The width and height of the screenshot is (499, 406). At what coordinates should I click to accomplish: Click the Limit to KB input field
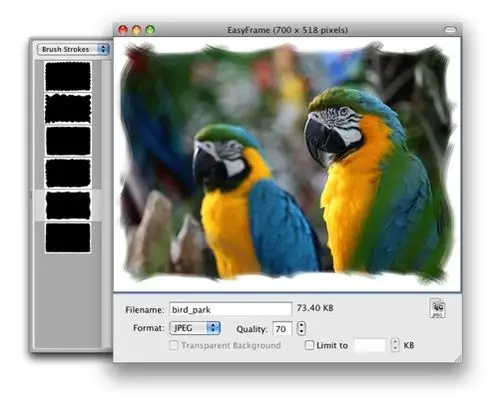[x=369, y=345]
